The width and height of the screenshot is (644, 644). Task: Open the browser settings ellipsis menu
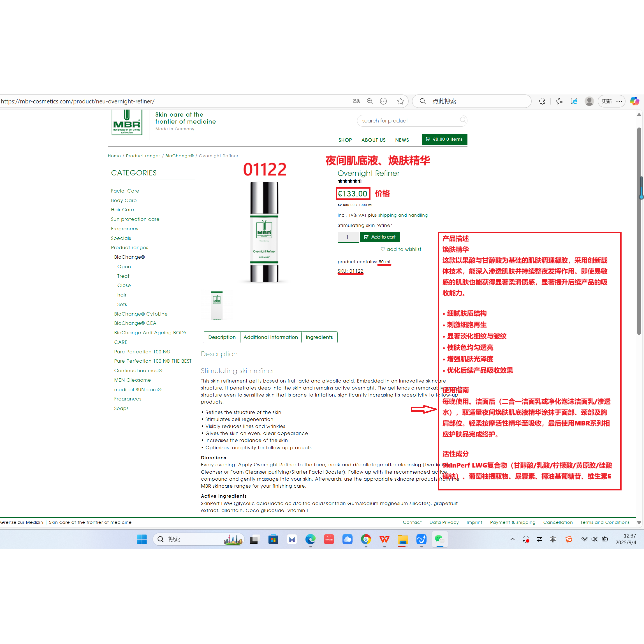[619, 101]
